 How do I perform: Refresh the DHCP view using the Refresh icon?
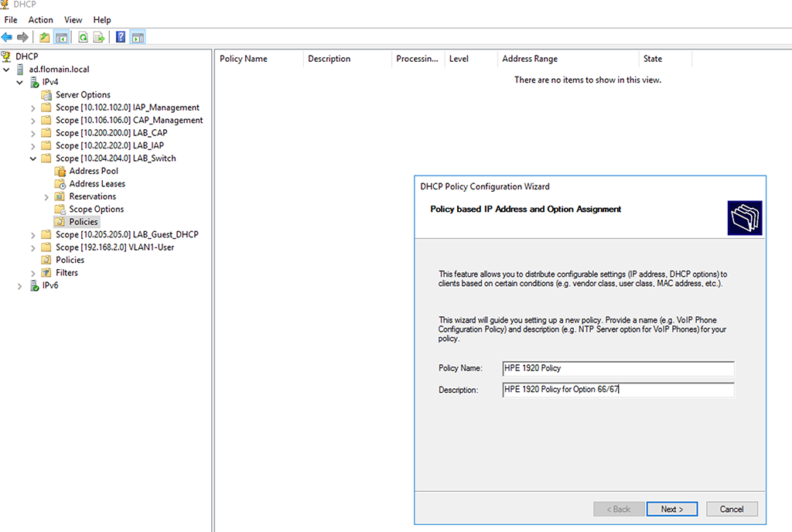82,36
